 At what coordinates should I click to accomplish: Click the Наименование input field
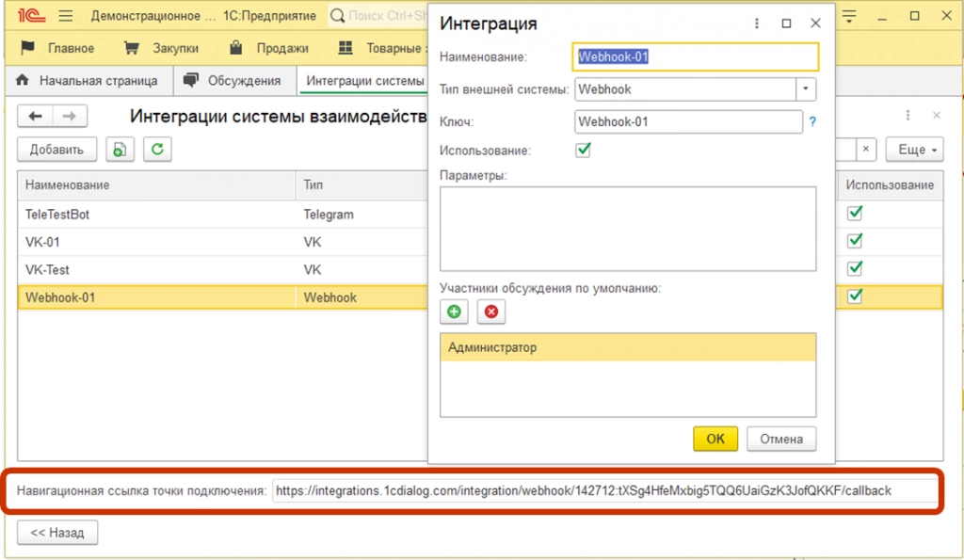[x=696, y=56]
